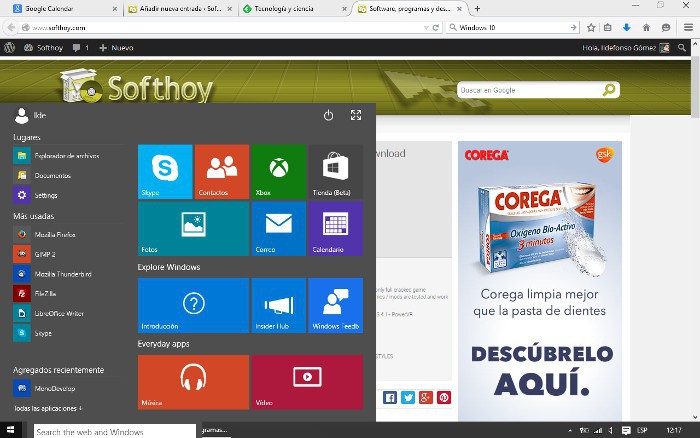
Task: Open the Contactos tile
Action: [x=222, y=171]
